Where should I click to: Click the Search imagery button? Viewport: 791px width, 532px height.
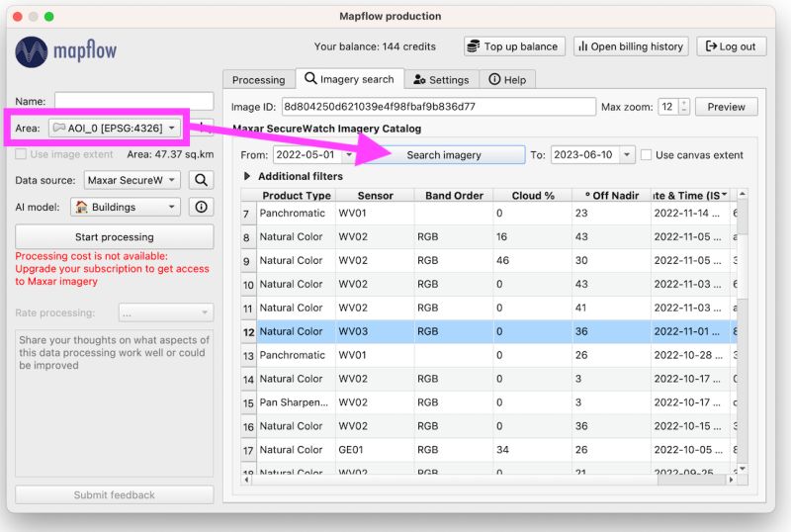tap(444, 155)
